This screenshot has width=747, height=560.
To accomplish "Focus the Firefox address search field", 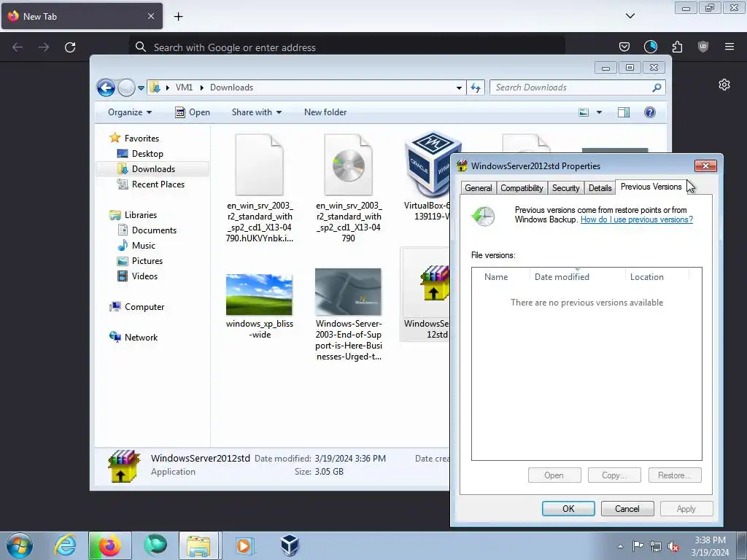I will click(x=347, y=47).
